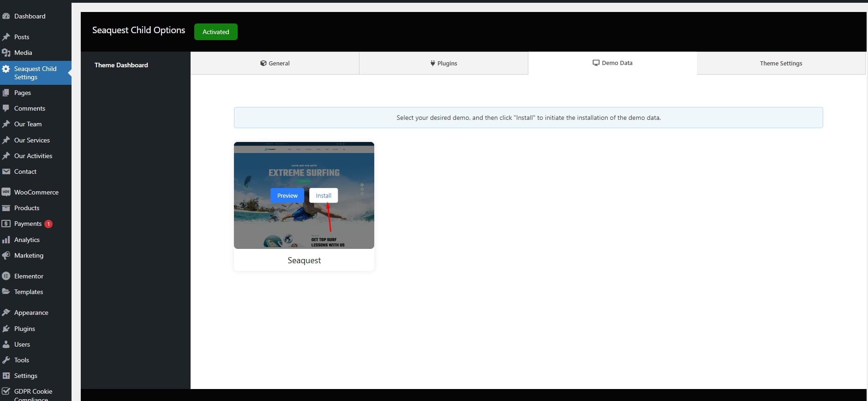Click the Tools wrench icon
Image resolution: width=868 pixels, height=401 pixels.
[x=6, y=360]
